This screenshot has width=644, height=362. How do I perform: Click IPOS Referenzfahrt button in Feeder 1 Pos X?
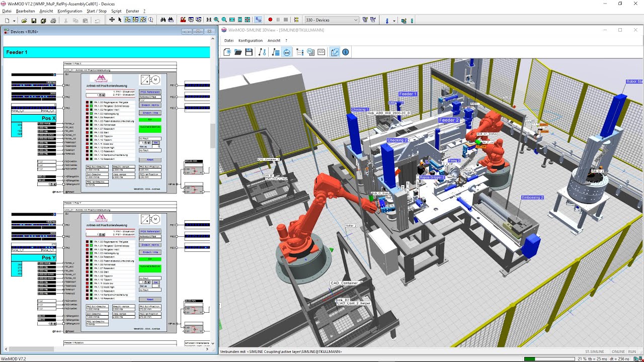pos(150,92)
